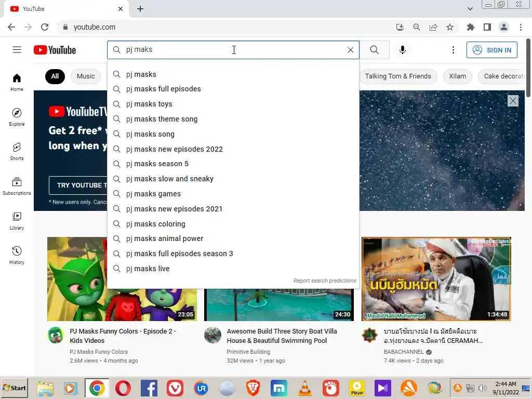
Task: Open Chrome profile avatar
Action: [504, 27]
